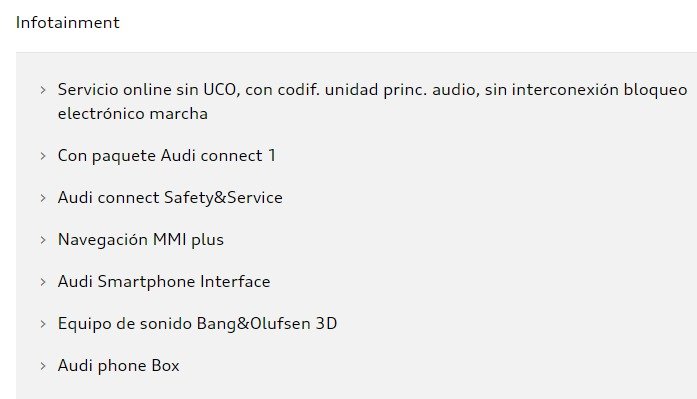Image resolution: width=697 pixels, height=399 pixels.
Task: Expand Audi Smartphone Interface chevron
Action: pyautogui.click(x=43, y=282)
